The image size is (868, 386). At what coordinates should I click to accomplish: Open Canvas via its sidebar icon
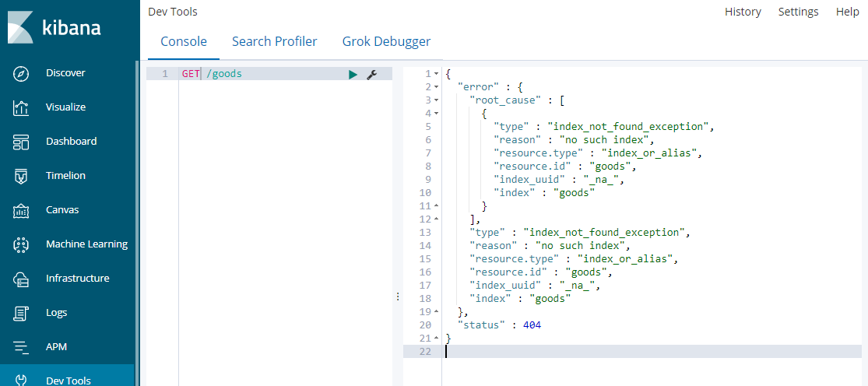tap(20, 210)
